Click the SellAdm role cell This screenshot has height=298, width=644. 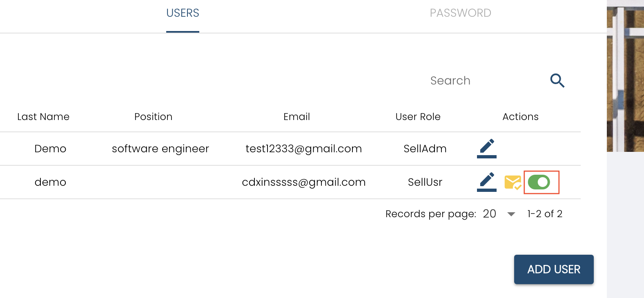point(425,149)
